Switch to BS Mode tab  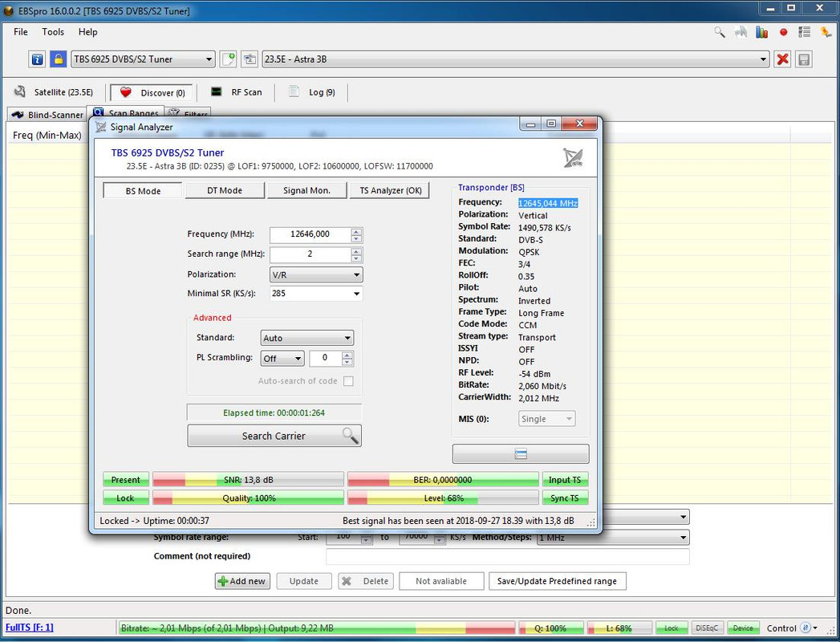pos(143,191)
